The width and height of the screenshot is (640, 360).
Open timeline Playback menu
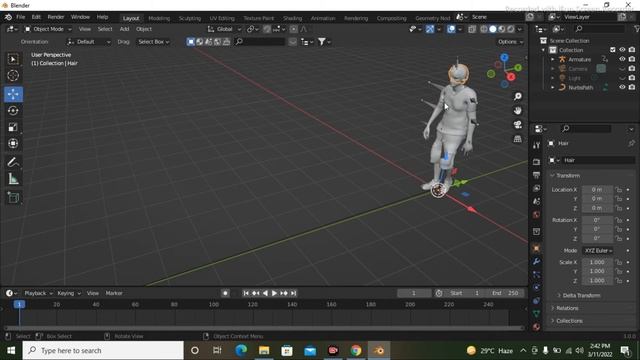click(x=38, y=293)
